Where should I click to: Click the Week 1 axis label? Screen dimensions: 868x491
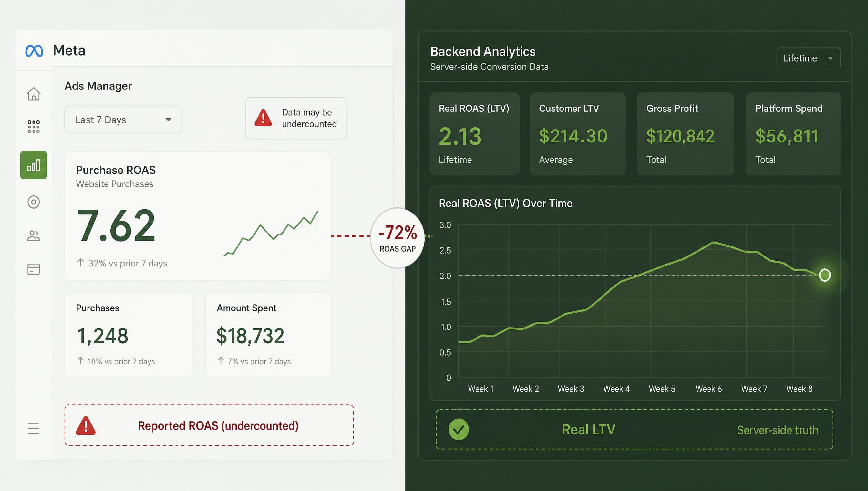(481, 389)
